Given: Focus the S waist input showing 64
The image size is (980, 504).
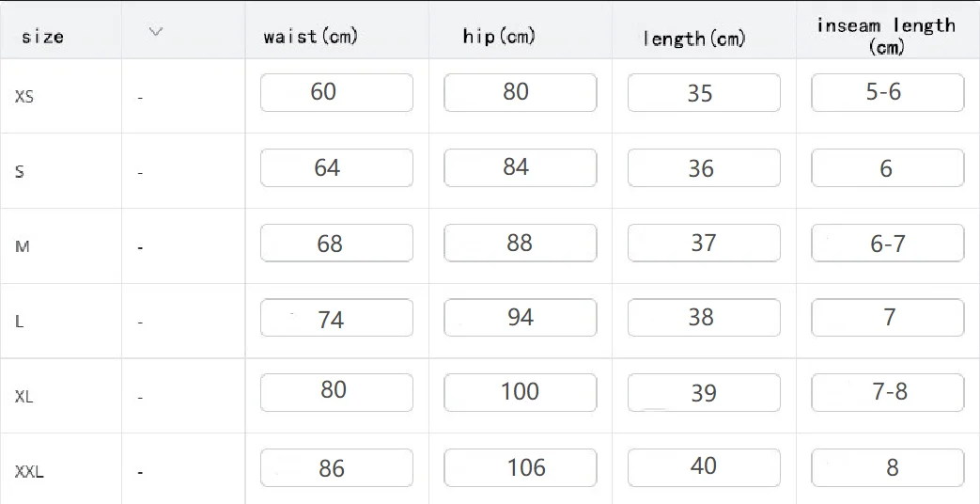Looking at the screenshot, I should (x=336, y=168).
